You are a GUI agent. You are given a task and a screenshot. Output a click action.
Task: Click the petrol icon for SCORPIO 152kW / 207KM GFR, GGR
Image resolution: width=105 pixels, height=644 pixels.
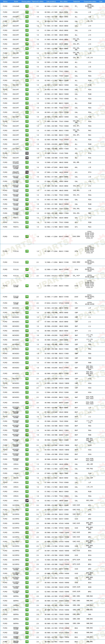(27, 560)
